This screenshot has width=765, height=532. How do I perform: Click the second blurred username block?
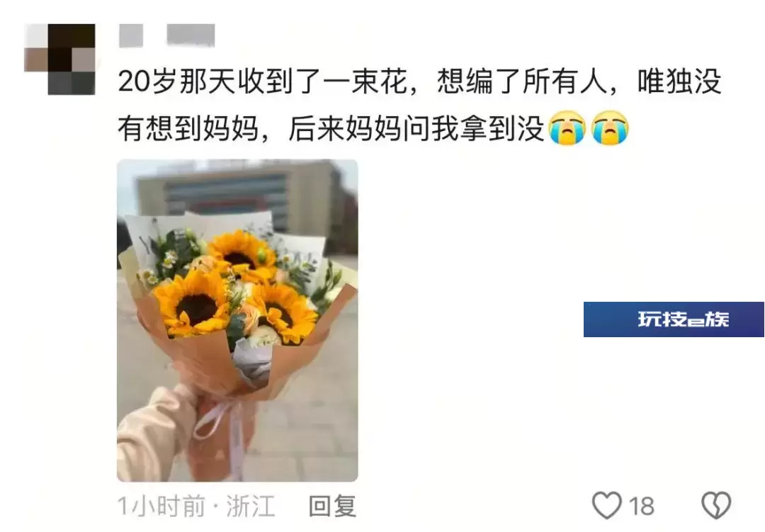point(191,35)
